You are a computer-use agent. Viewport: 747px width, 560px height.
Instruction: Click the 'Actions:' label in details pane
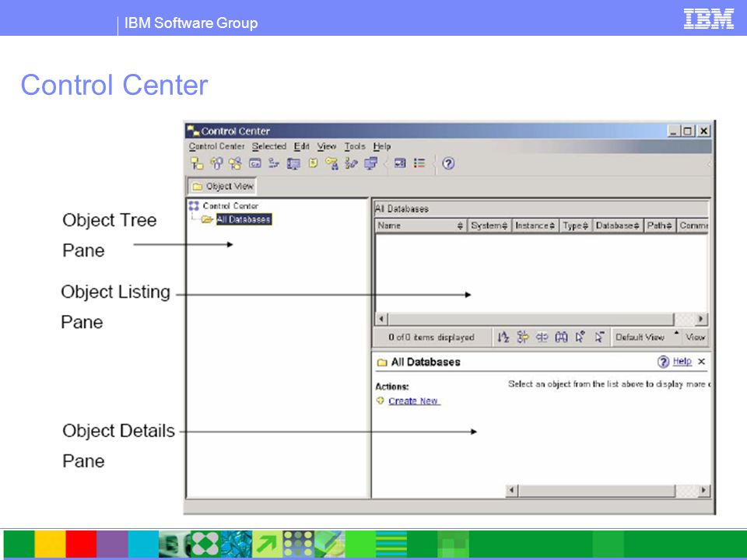coord(392,387)
